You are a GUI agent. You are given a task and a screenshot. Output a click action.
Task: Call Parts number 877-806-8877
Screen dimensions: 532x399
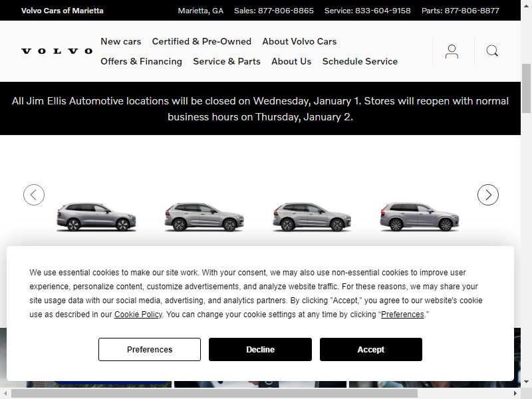[x=460, y=11]
